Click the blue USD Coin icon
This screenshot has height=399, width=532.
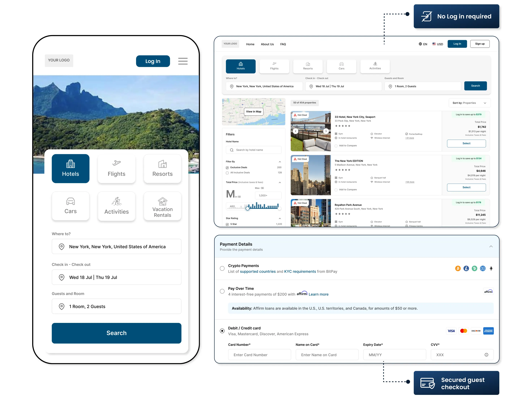point(483,268)
